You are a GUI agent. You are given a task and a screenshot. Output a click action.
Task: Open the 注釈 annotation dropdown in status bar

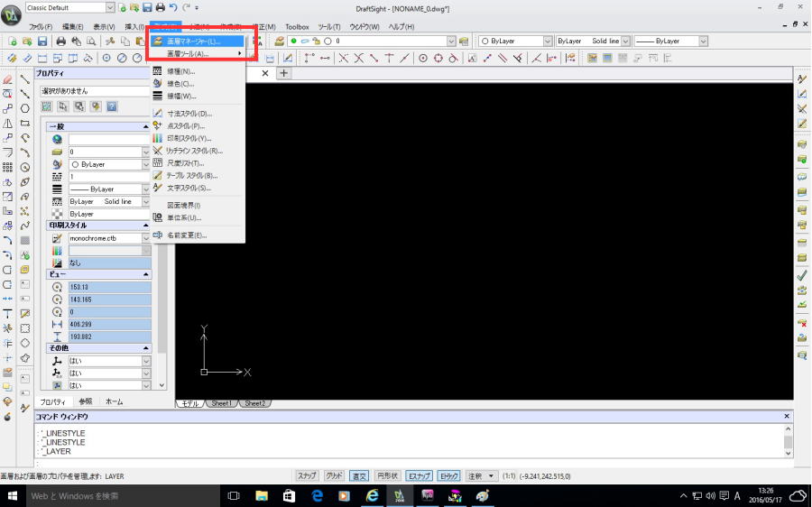click(x=482, y=475)
